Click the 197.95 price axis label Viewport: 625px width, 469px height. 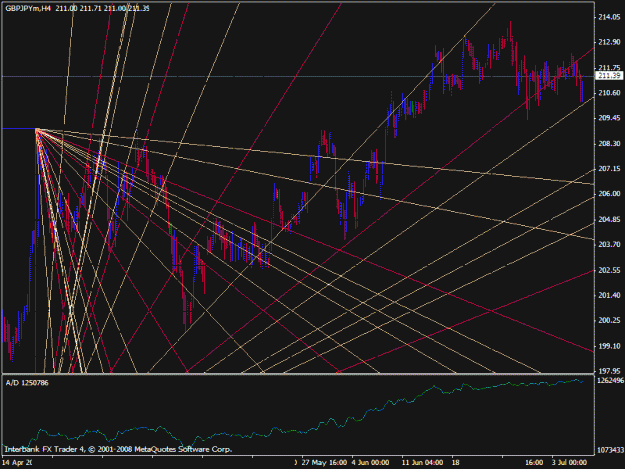(609, 371)
